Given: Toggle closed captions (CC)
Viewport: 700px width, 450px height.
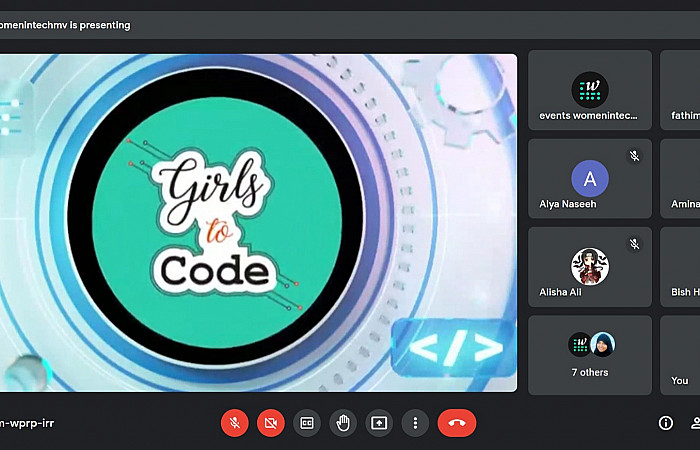Looking at the screenshot, I should (307, 423).
